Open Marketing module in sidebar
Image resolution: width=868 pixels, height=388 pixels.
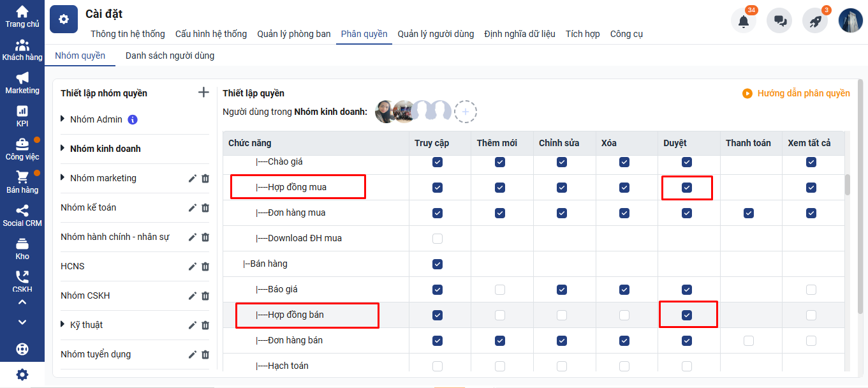[x=22, y=83]
